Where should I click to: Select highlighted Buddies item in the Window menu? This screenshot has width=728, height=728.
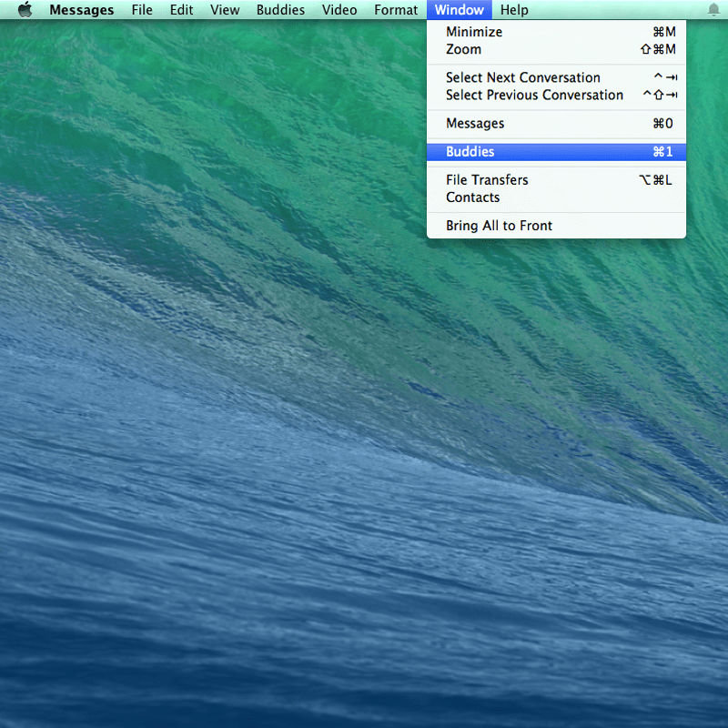point(556,151)
